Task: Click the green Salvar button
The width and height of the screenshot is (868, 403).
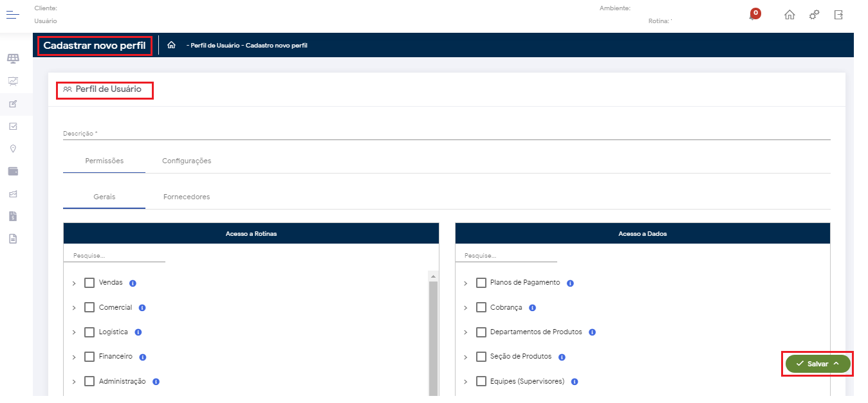Action: [x=817, y=364]
